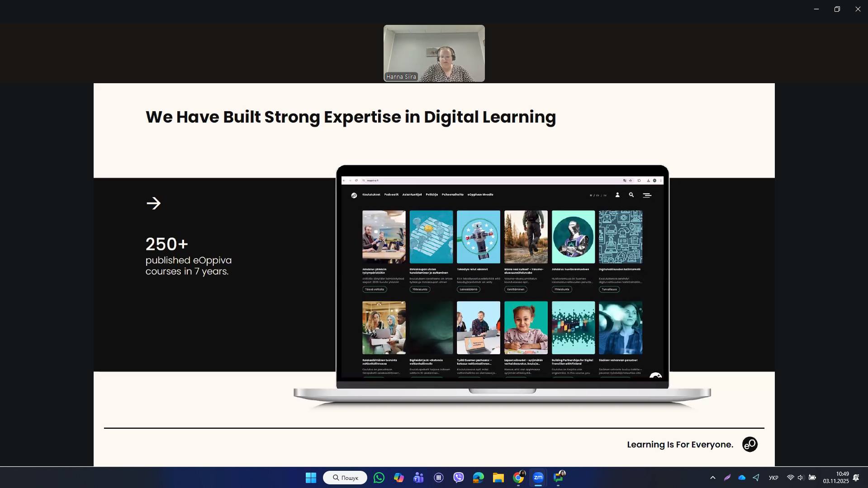
Task: Select Hanna Siira's video thumbnail
Action: pos(434,53)
